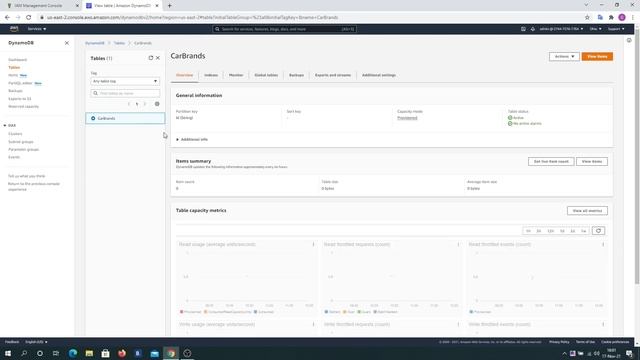Open PartiQL editor from sidebar
This screenshot has width=640, height=360.
20,83
